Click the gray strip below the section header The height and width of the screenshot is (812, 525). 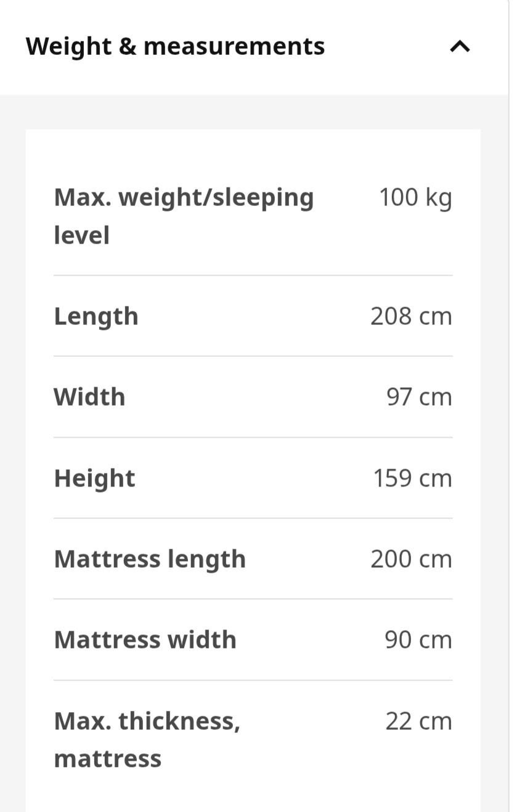[x=254, y=112]
